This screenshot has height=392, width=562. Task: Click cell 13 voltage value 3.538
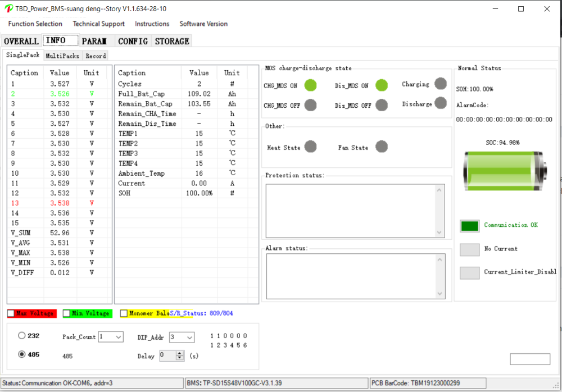[60, 203]
